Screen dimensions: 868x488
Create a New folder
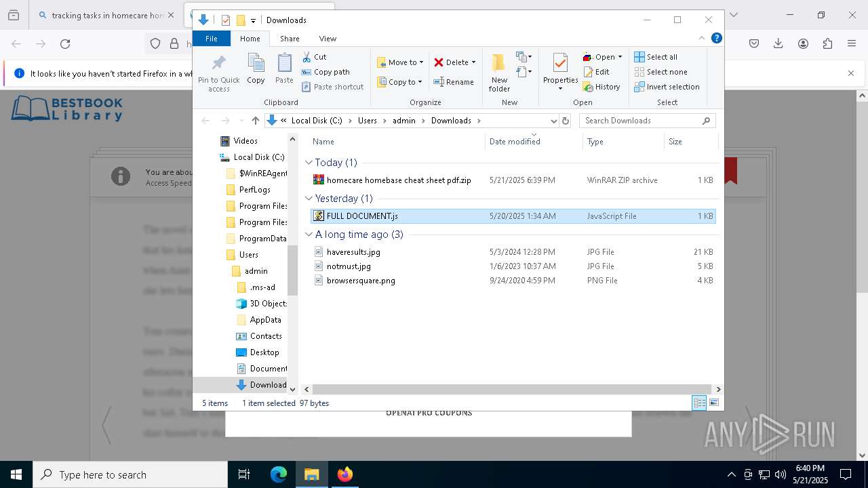coord(499,73)
